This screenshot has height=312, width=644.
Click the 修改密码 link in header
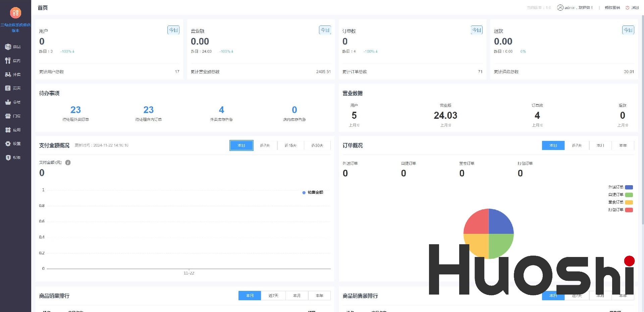click(x=612, y=7)
